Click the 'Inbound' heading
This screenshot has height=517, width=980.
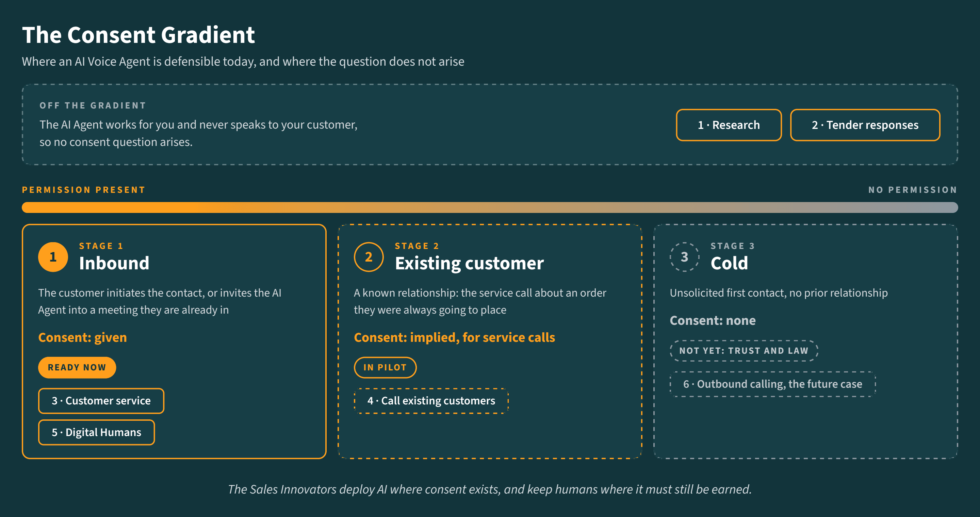pyautogui.click(x=114, y=263)
